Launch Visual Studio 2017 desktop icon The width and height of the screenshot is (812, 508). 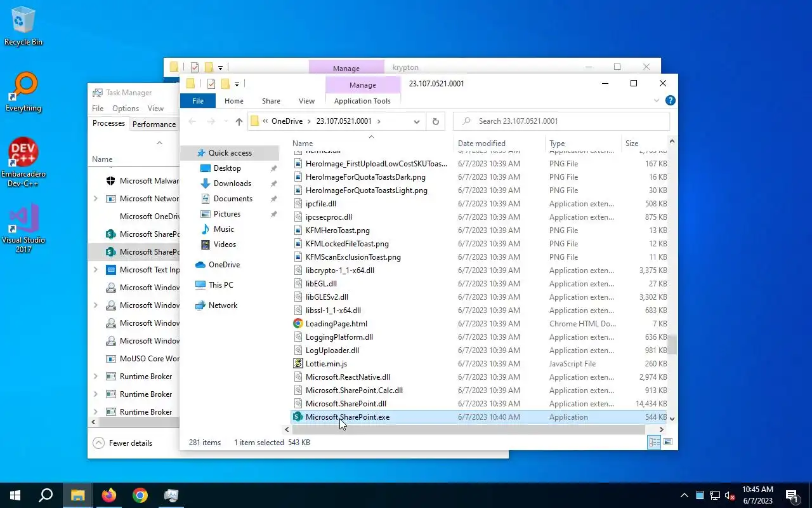click(x=23, y=229)
